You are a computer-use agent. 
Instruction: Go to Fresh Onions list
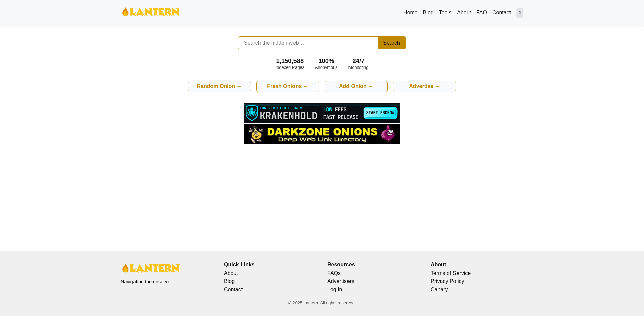point(287,86)
